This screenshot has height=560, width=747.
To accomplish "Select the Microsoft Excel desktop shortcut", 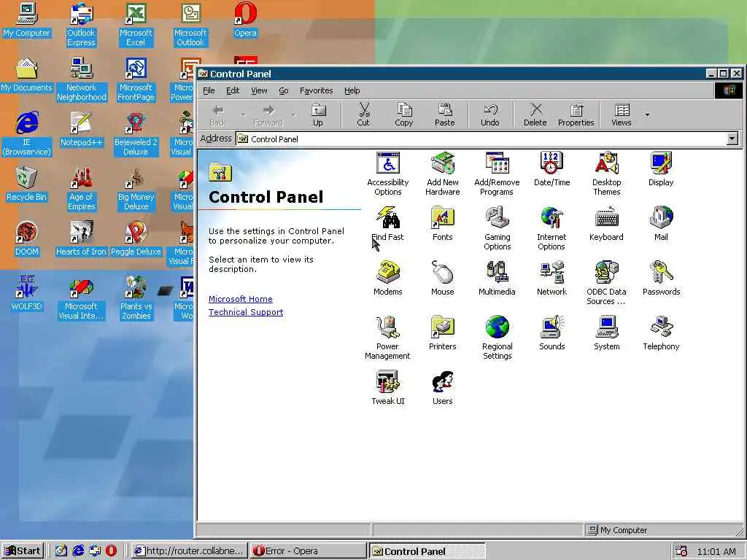I will (136, 24).
